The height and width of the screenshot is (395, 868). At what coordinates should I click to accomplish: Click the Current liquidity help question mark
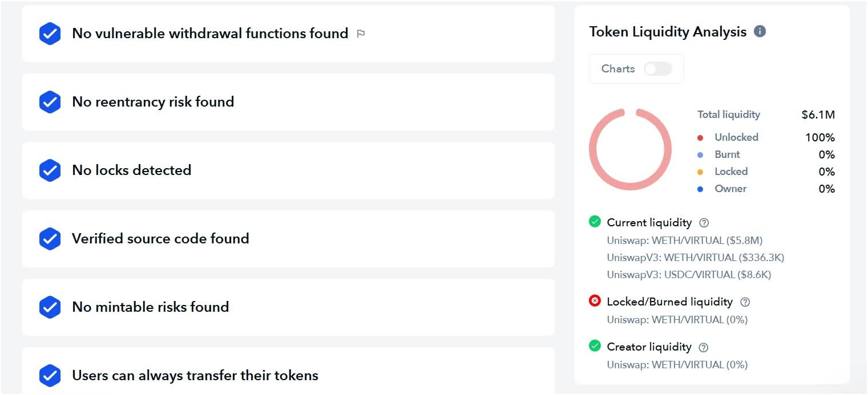click(704, 222)
